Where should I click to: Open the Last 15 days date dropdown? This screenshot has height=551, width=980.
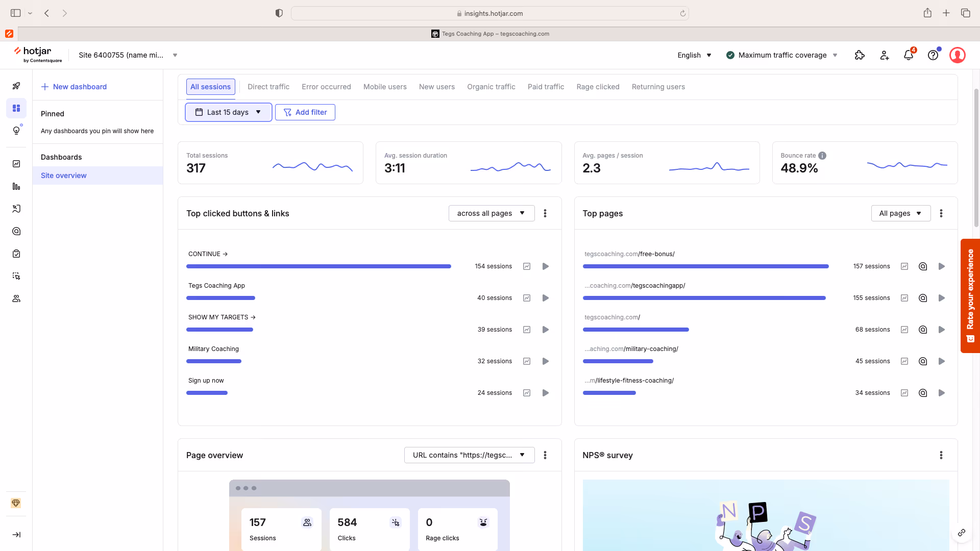(228, 112)
